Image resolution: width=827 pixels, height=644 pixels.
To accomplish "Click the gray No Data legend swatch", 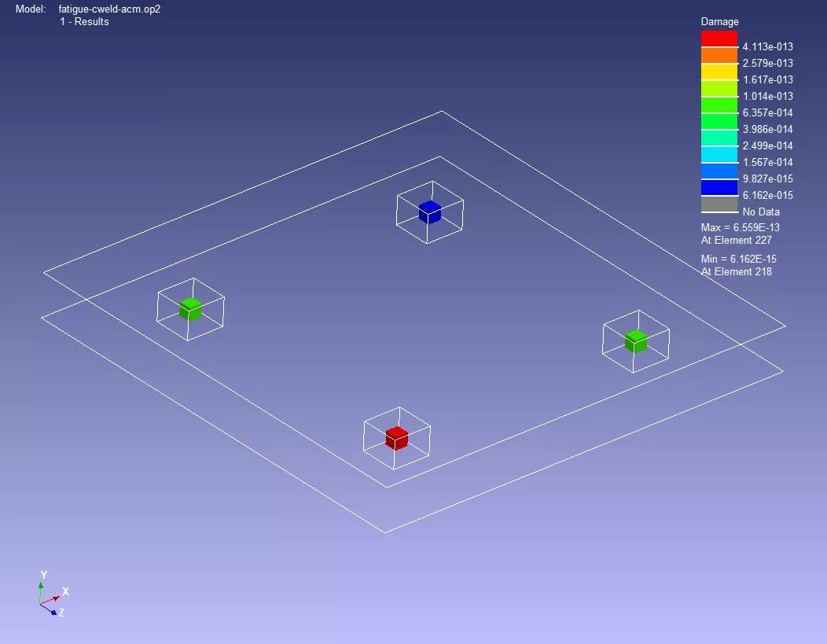I will pyautogui.click(x=719, y=204).
